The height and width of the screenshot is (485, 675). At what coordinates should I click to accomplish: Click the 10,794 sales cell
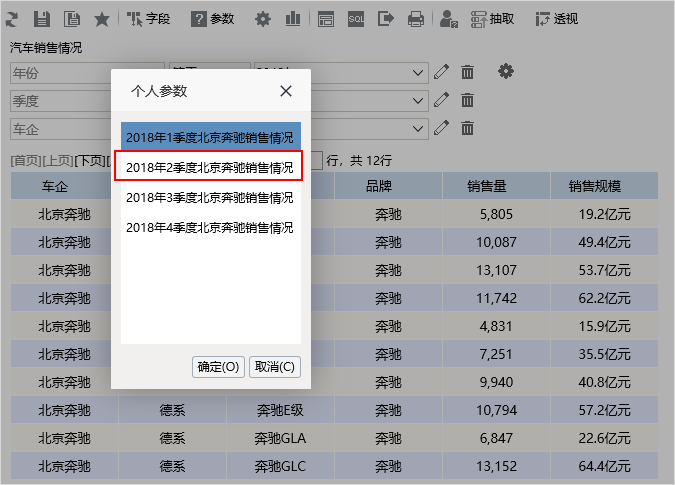coord(496,410)
